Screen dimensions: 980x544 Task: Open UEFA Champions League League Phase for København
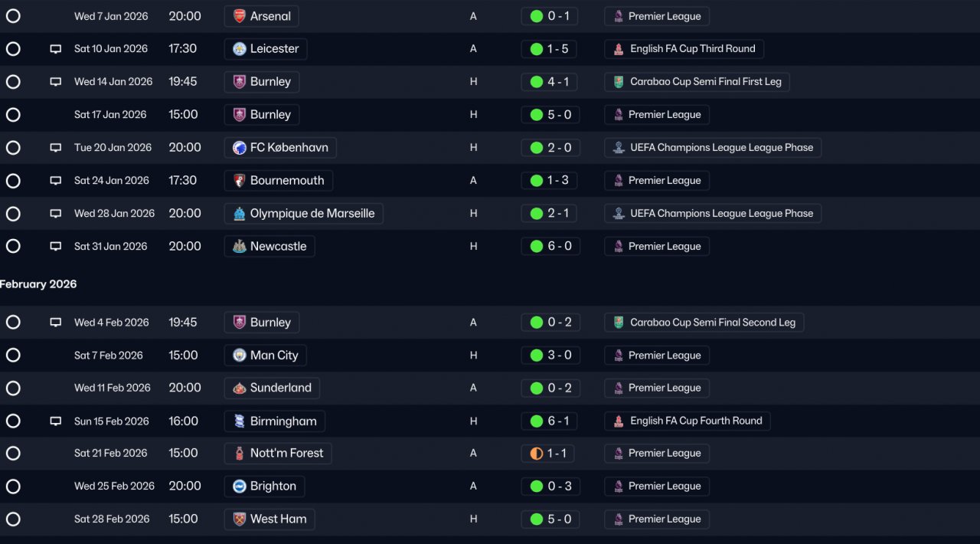[713, 148]
